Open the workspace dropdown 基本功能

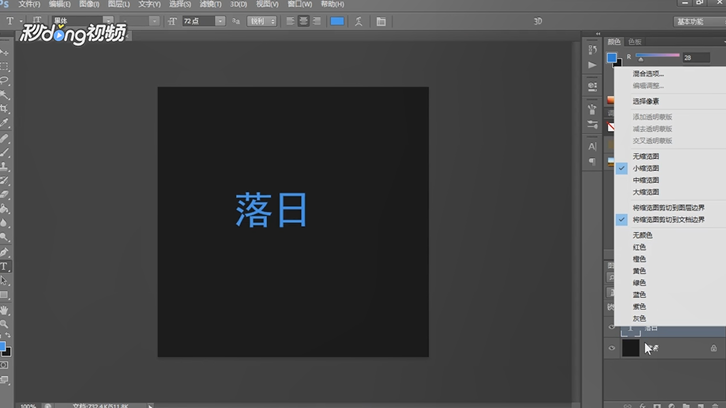pos(699,22)
